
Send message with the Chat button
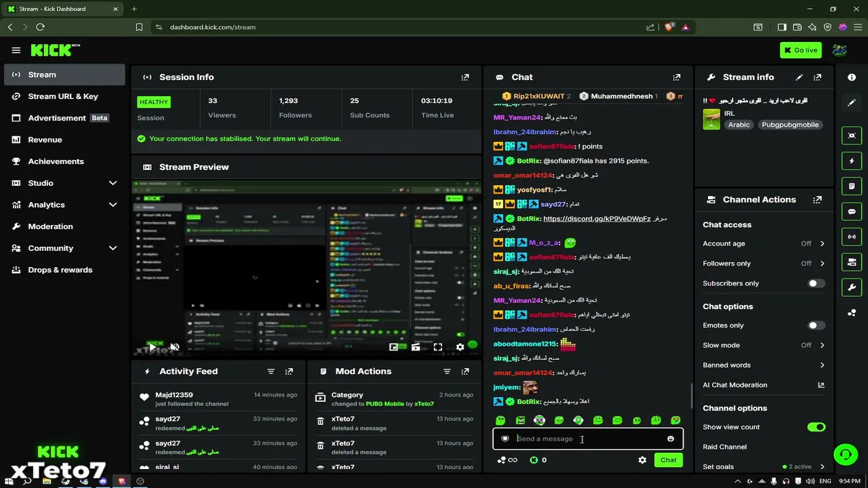(669, 460)
